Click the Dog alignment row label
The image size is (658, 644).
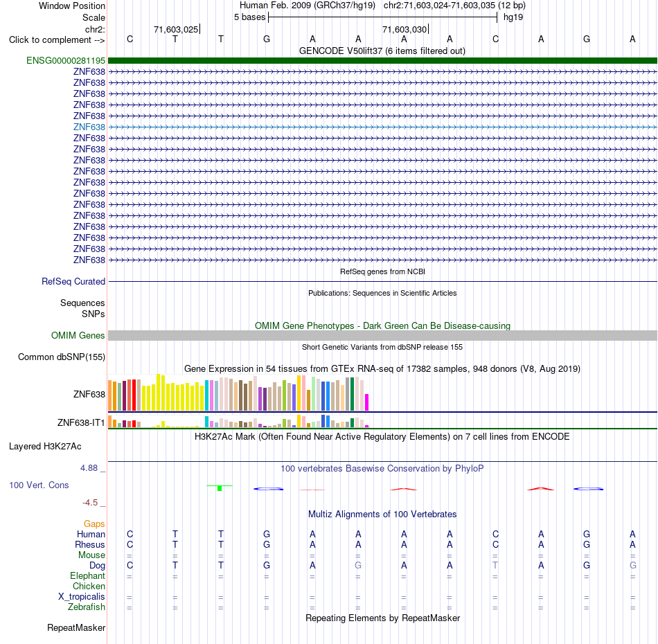point(97,566)
